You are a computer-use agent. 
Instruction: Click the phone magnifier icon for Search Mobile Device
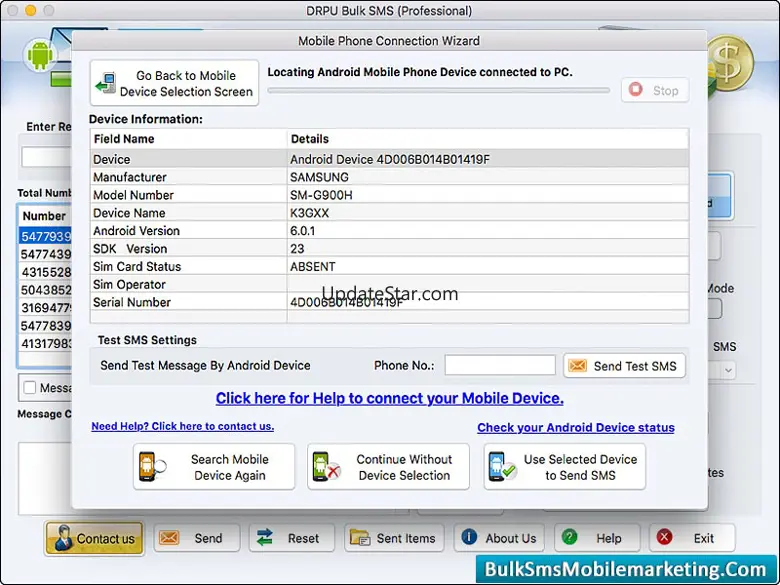[152, 467]
